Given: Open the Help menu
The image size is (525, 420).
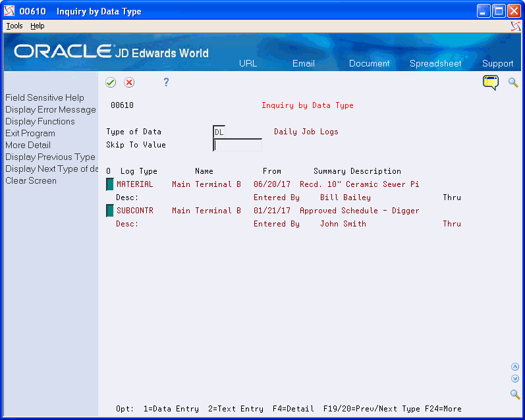Looking at the screenshot, I should [x=37, y=26].
